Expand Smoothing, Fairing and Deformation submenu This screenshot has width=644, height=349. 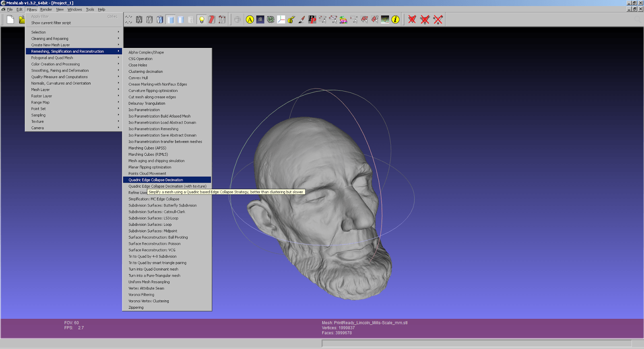pos(60,70)
